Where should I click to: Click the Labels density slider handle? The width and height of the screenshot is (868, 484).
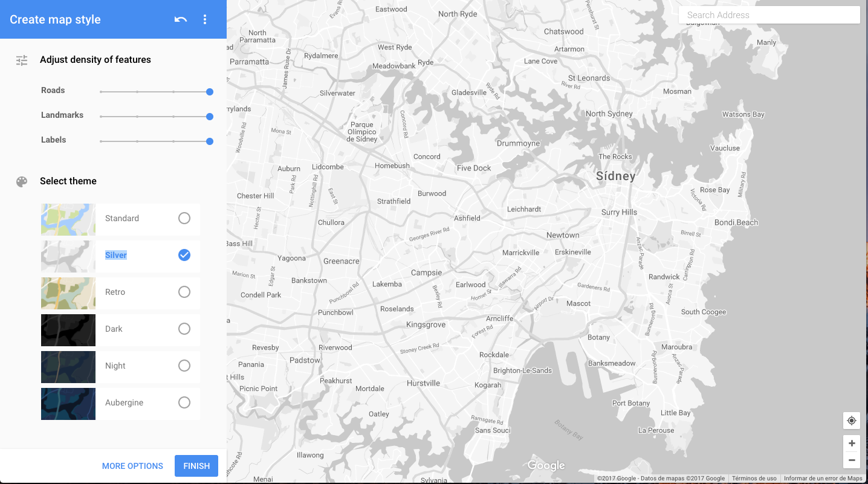pos(210,141)
